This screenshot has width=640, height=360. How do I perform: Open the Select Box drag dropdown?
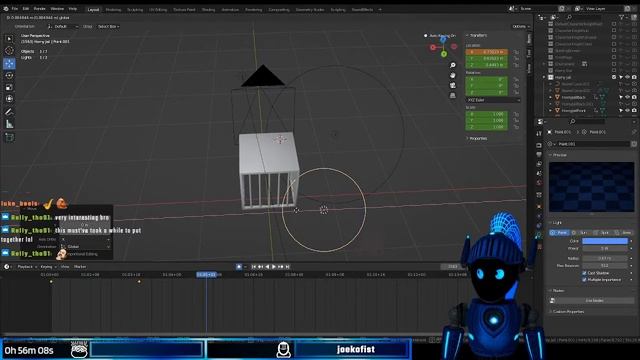108,27
